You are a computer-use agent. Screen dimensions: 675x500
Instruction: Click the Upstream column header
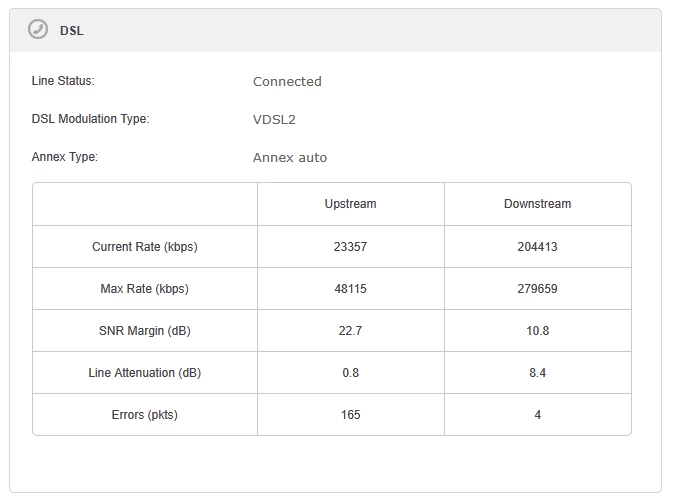coord(350,204)
